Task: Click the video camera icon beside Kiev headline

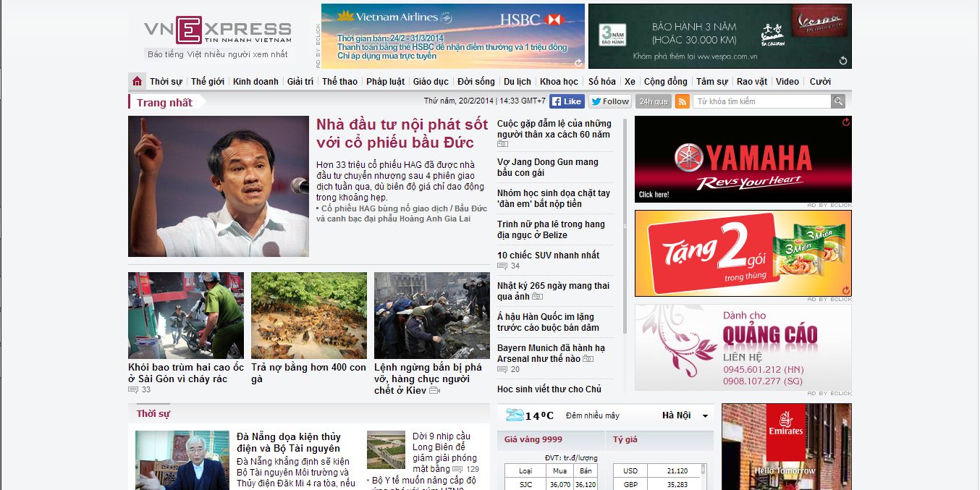Action: tap(434, 390)
